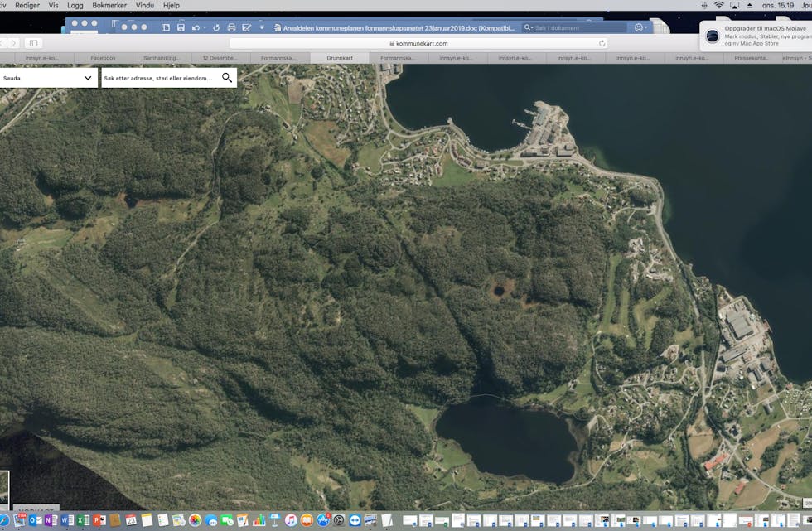This screenshot has height=531, width=812.
Task: Open Calendar from the Dock
Action: pos(131,520)
